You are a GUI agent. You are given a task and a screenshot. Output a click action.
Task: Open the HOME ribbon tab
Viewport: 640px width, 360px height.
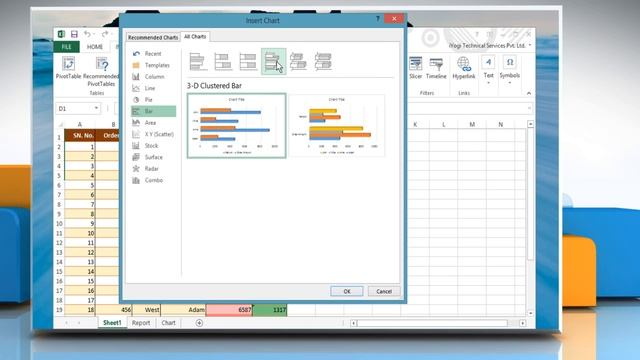[x=95, y=47]
